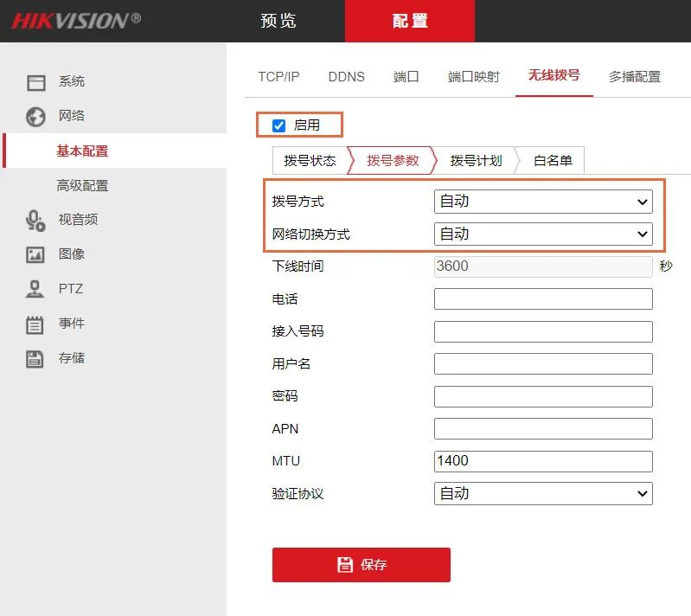Expand the 拨号方式 dropdown
The height and width of the screenshot is (616, 691).
point(542,202)
